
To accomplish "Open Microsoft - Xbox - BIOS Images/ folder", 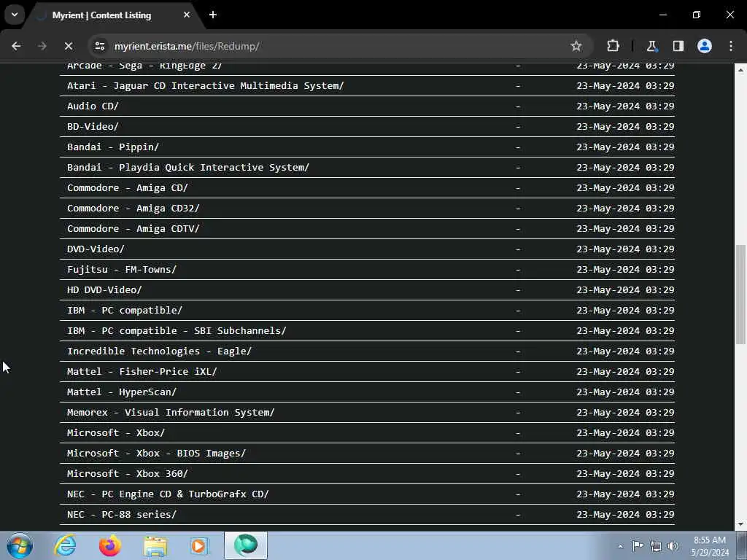I will click(156, 454).
